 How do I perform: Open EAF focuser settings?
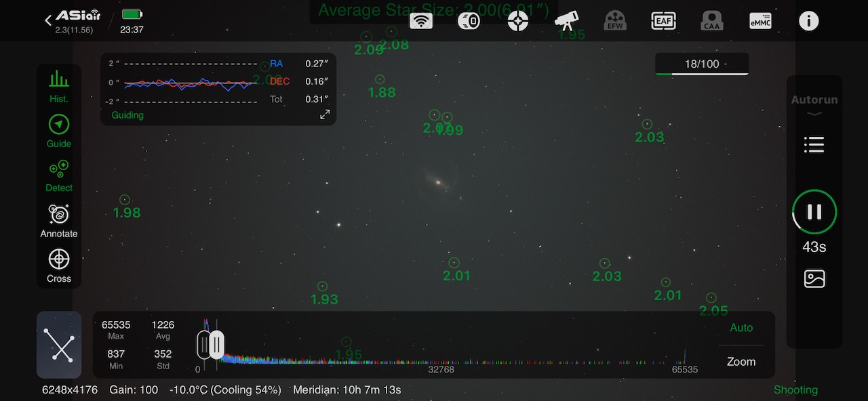click(x=663, y=21)
